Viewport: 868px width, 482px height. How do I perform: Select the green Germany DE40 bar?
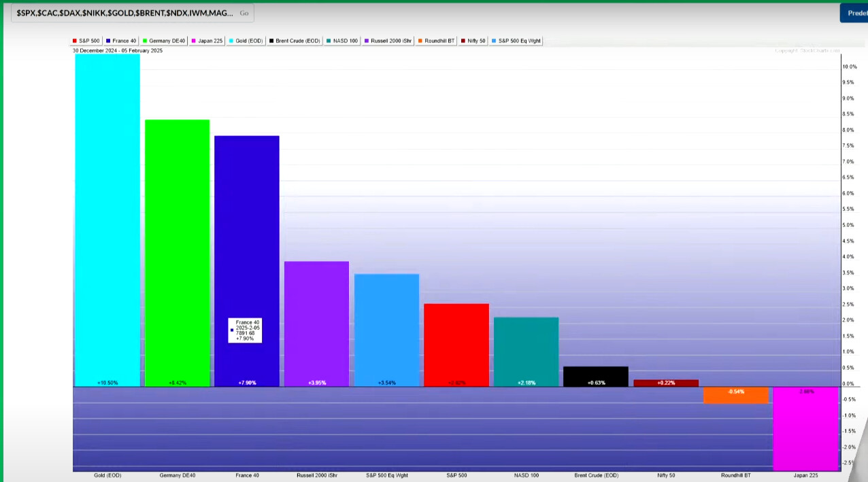click(x=177, y=252)
